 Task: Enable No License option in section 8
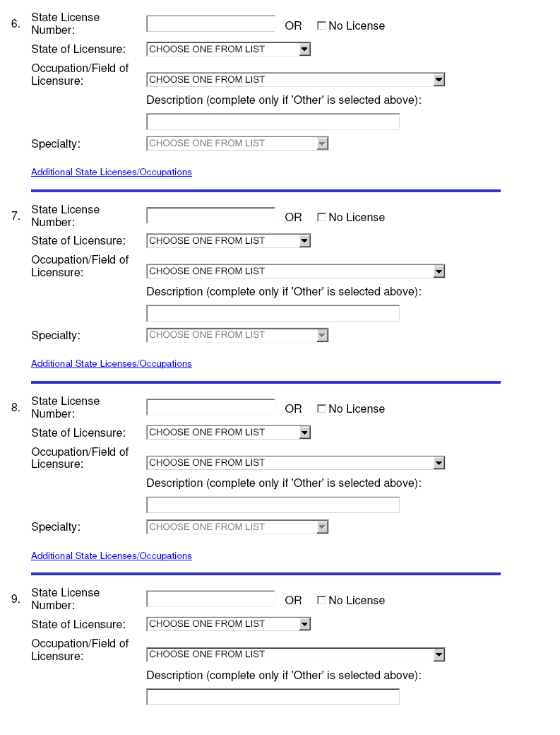(321, 409)
